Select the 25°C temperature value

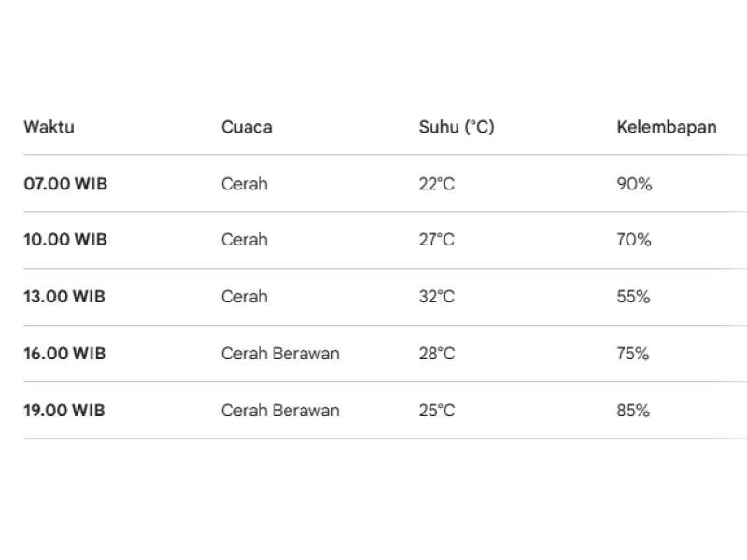[437, 411]
